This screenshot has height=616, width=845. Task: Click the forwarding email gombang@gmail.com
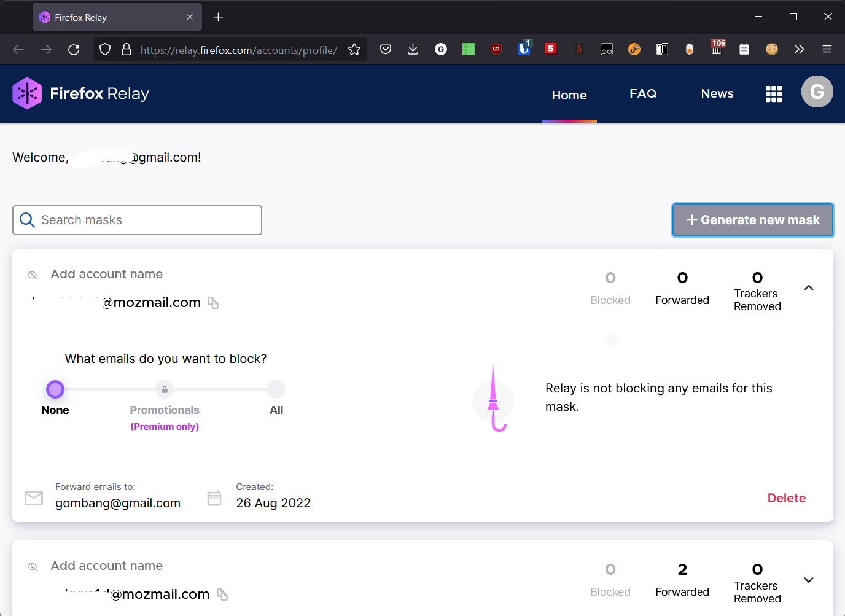[118, 503]
